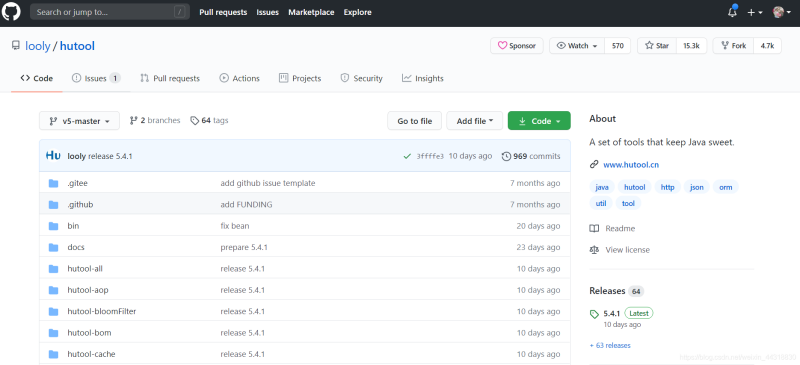Switch to the Projects tab
Image resolution: width=800 pixels, height=365 pixels.
click(300, 78)
